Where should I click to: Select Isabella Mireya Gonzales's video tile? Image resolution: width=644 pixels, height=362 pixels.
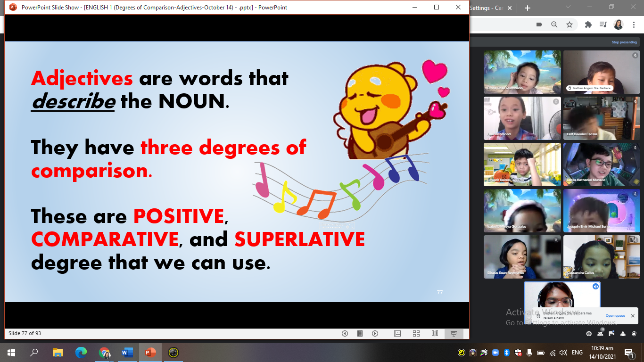pos(522,210)
